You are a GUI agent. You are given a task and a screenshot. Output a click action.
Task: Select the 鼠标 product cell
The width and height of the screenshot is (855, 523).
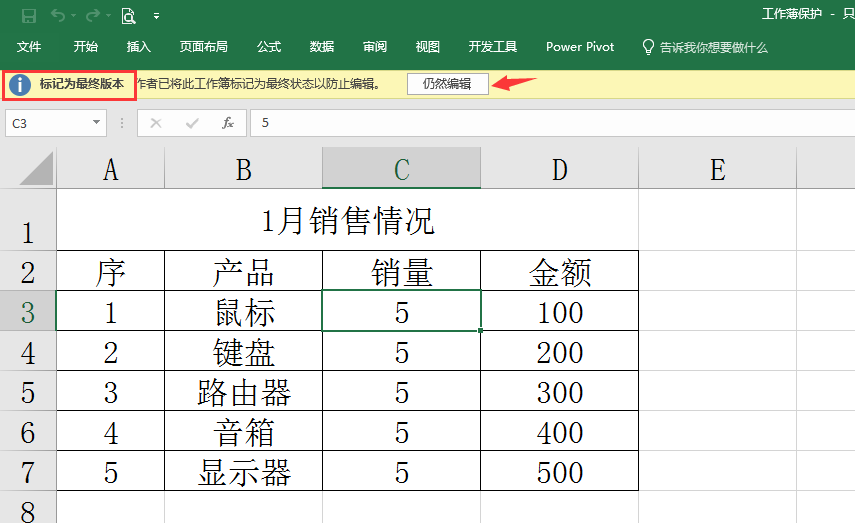coord(243,311)
